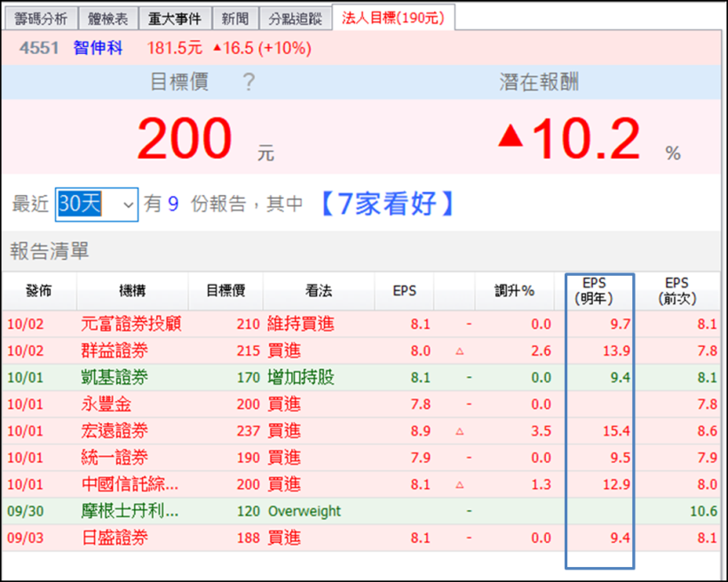Click the 10.6 previous EPS value
Screen dimensions: 728x582
coord(704,511)
